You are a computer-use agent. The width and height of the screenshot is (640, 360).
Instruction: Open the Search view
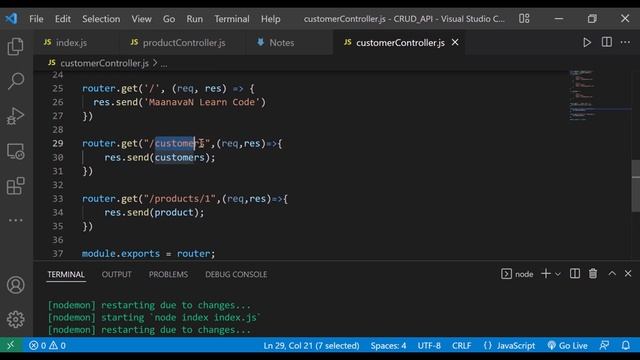click(x=16, y=81)
